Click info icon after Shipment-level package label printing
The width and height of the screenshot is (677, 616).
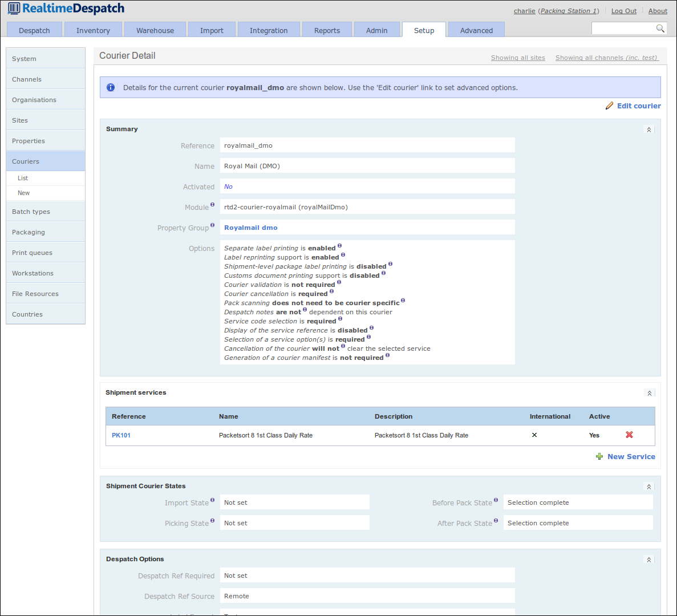(x=390, y=264)
